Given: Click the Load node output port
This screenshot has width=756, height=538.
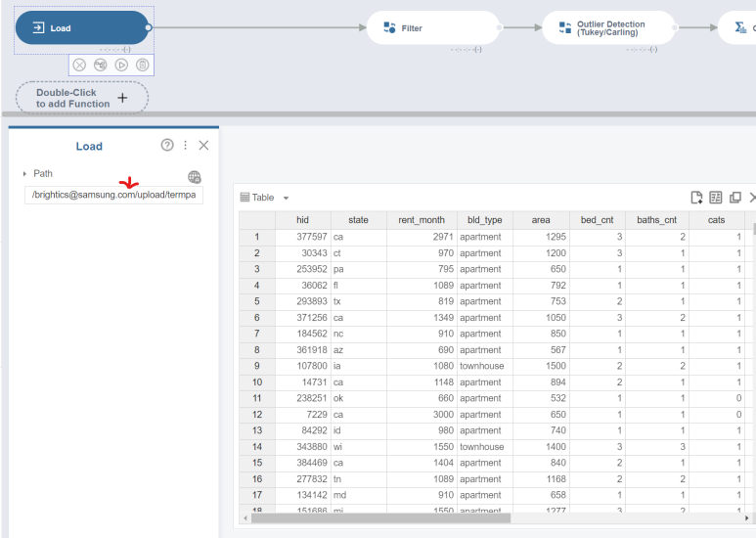Looking at the screenshot, I should click(x=149, y=28).
